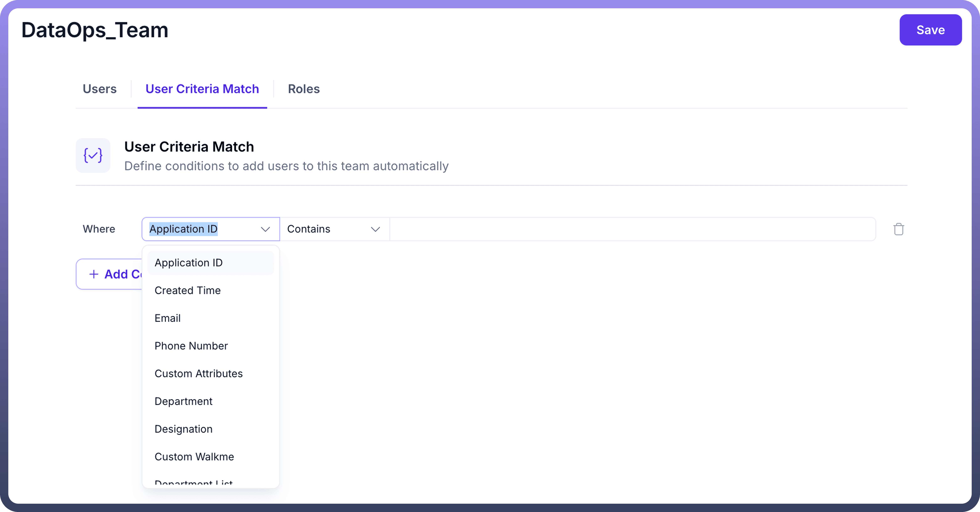Click the plus icon on Add Condition
This screenshot has height=512, width=980.
(x=94, y=274)
